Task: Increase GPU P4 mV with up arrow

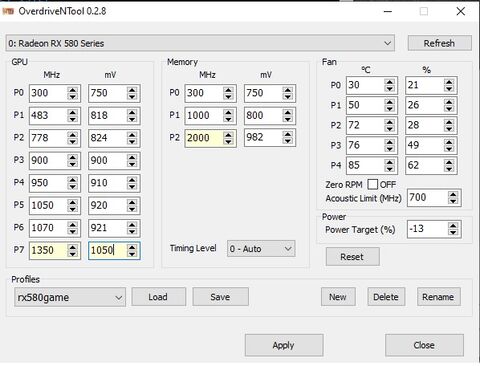Action: [132, 179]
